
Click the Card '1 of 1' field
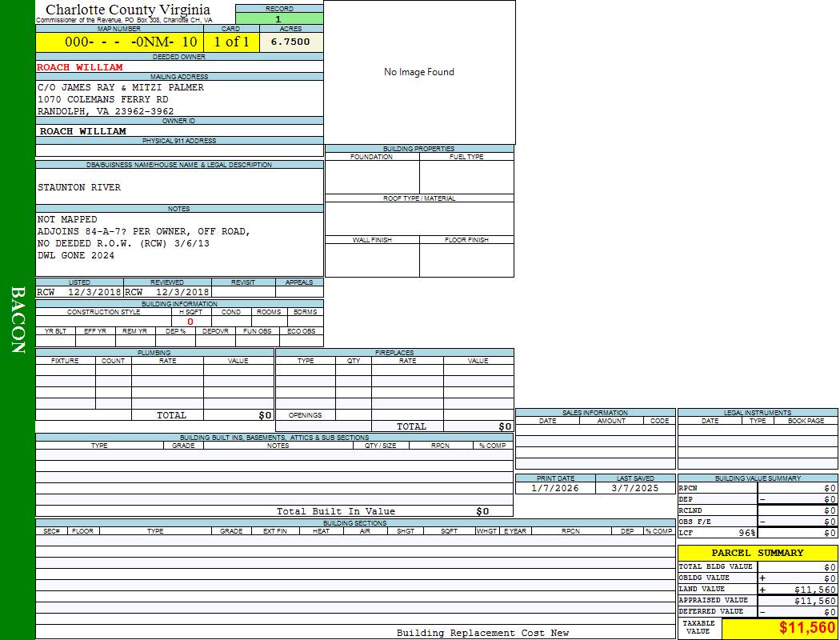pos(231,42)
